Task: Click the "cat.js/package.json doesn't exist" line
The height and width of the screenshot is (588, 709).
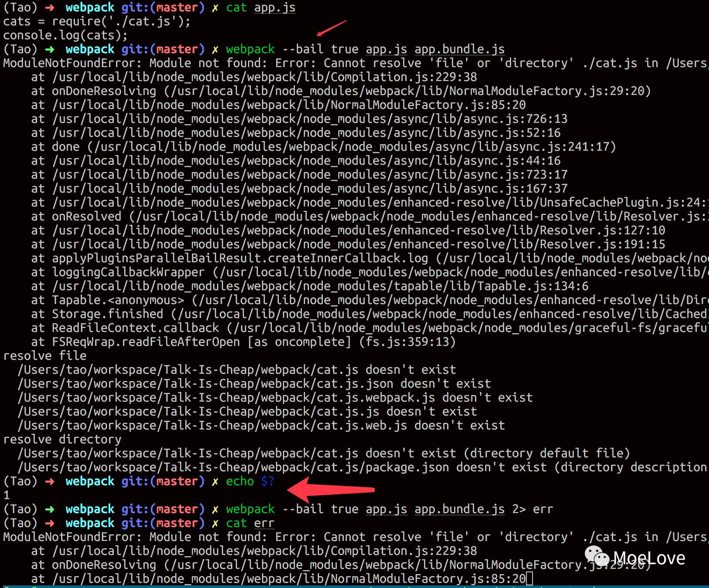Action: click(363, 467)
